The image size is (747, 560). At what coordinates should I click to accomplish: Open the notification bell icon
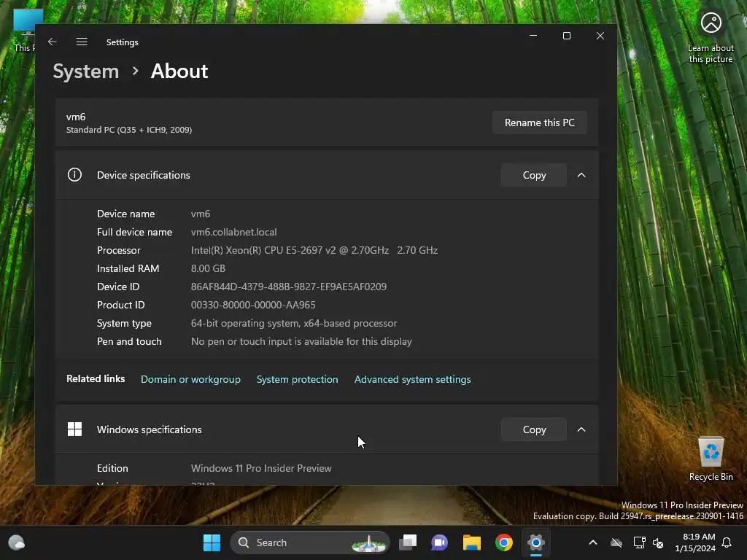727,542
